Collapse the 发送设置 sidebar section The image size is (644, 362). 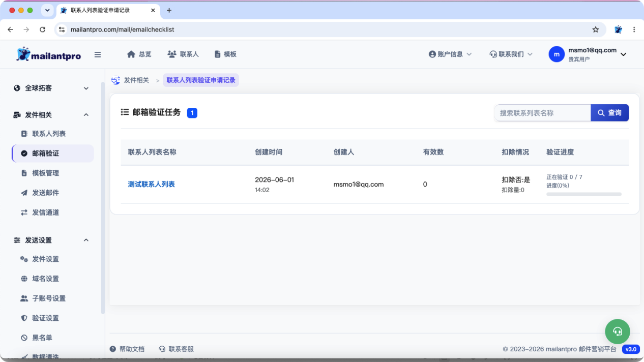click(51, 240)
